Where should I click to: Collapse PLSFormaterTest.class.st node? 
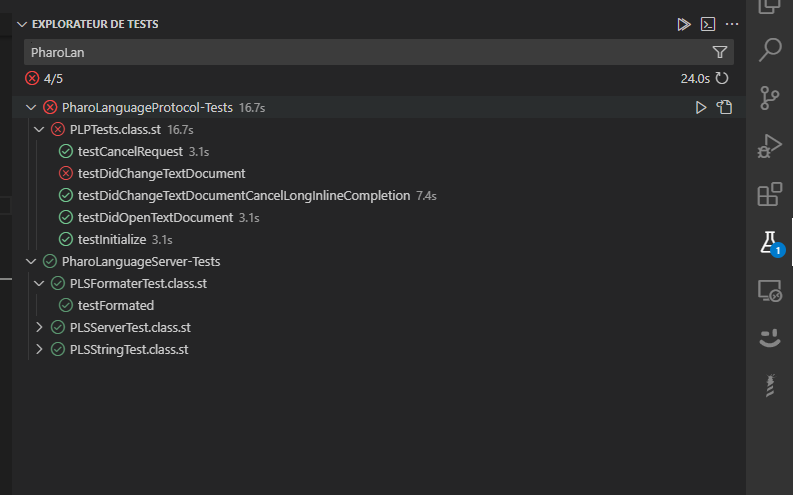(x=39, y=283)
